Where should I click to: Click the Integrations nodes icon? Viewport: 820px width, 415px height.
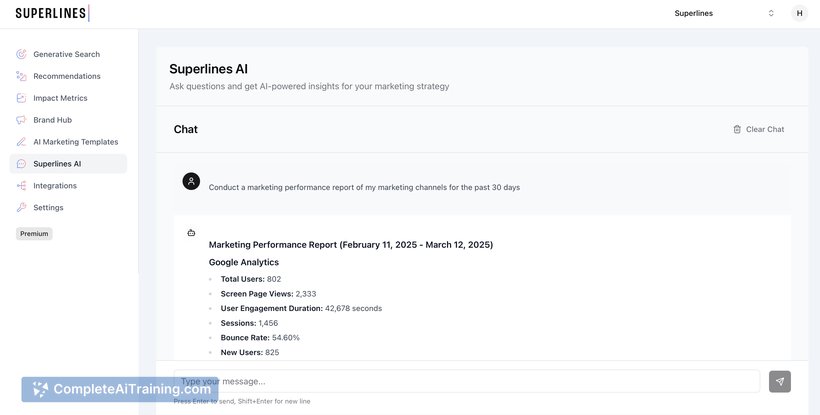coord(21,186)
